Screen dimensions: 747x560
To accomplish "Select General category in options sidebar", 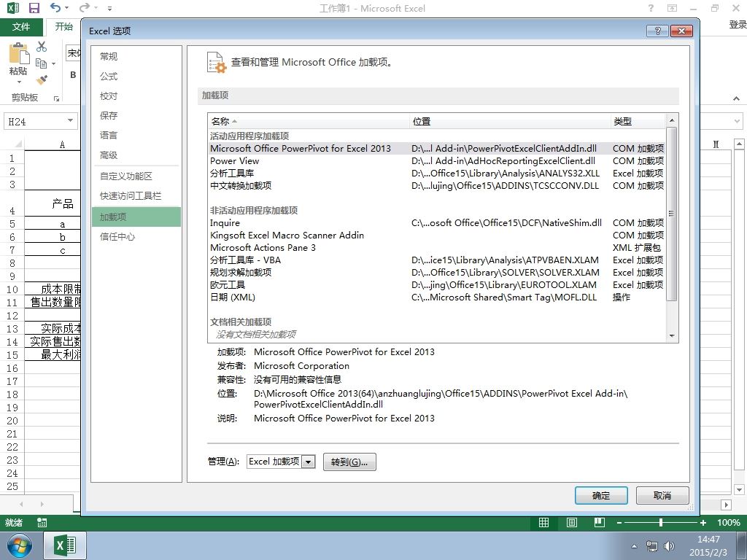I will point(136,56).
